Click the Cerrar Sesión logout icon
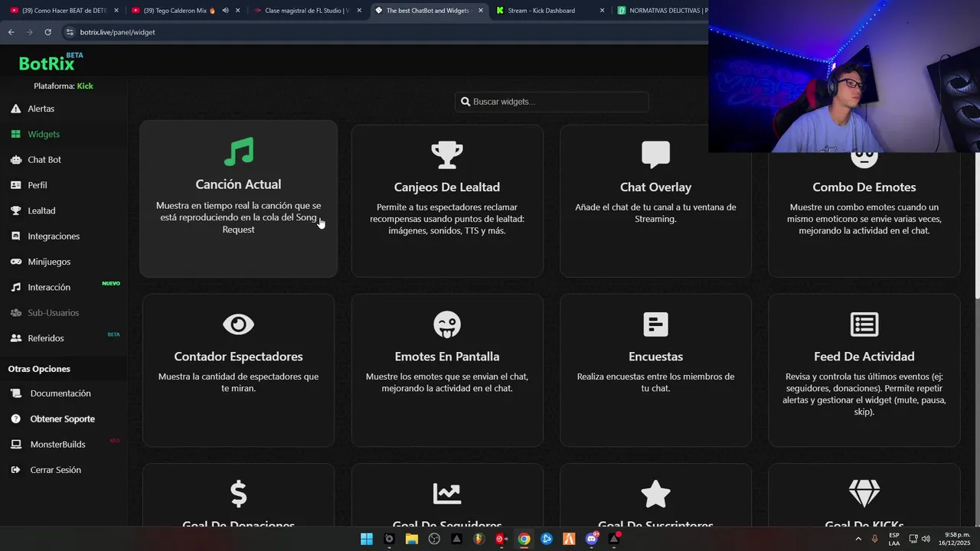This screenshot has width=980, height=551. pos(16,470)
